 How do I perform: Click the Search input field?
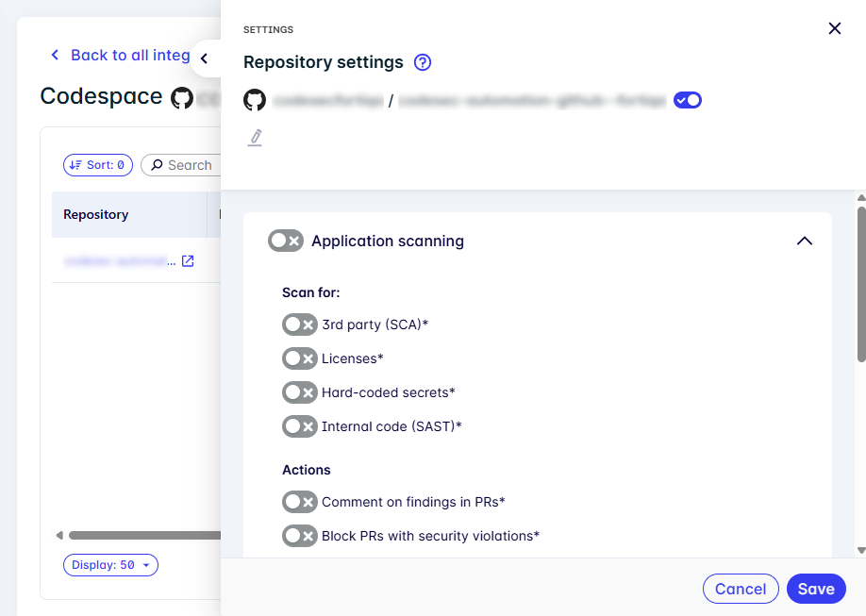click(x=191, y=165)
